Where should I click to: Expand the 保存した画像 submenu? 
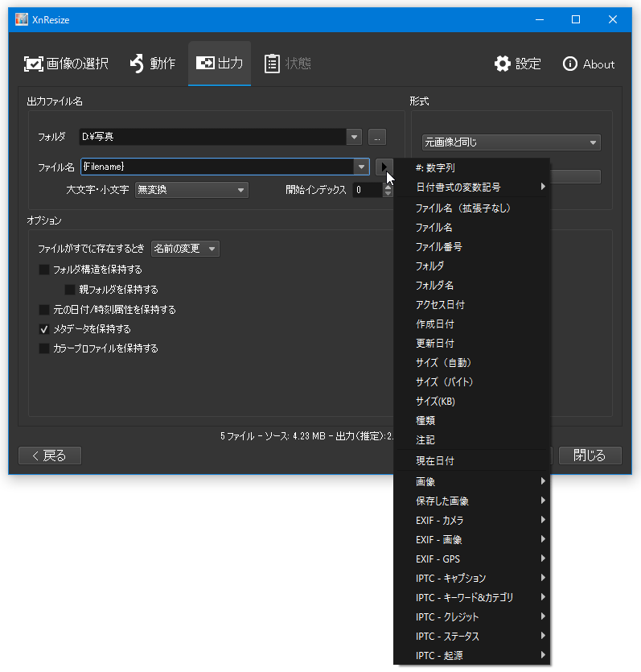click(471, 501)
